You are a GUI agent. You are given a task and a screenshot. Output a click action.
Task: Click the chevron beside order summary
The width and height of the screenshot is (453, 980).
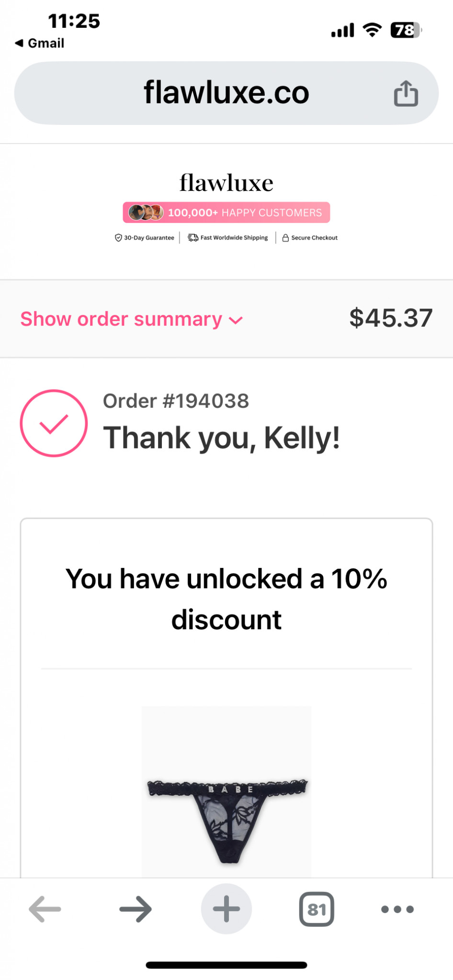[x=236, y=320]
